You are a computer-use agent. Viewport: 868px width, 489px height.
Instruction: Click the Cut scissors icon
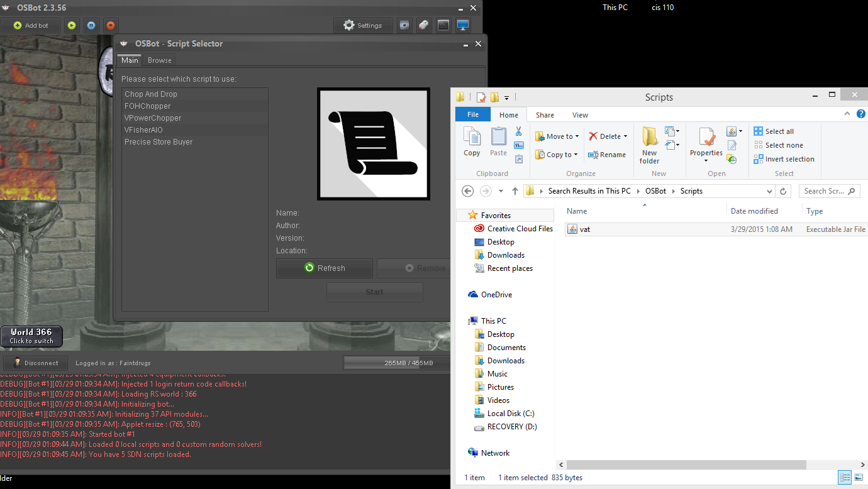coord(519,131)
